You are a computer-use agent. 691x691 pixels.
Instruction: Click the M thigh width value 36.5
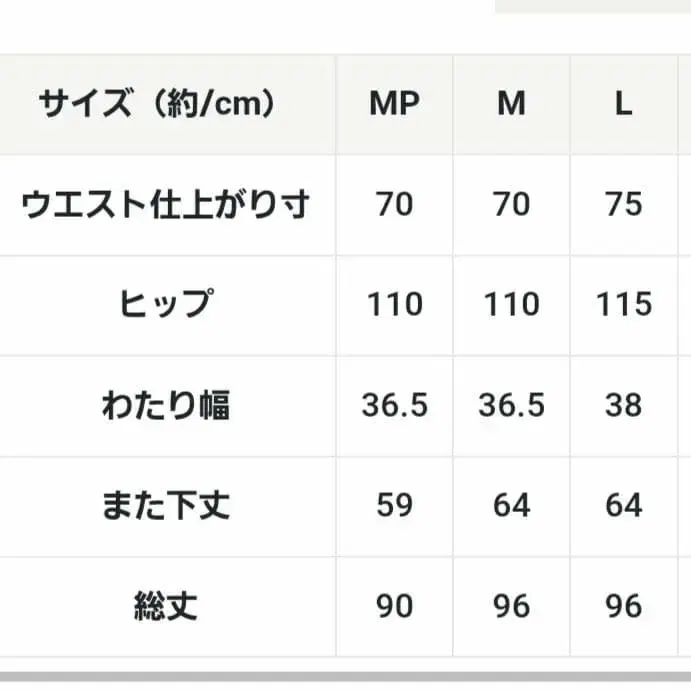(511, 405)
